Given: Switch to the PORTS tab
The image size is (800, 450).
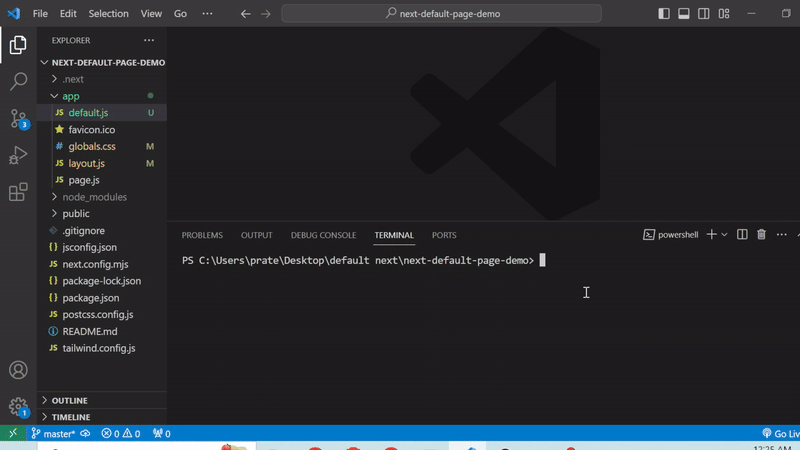Looking at the screenshot, I should (444, 235).
